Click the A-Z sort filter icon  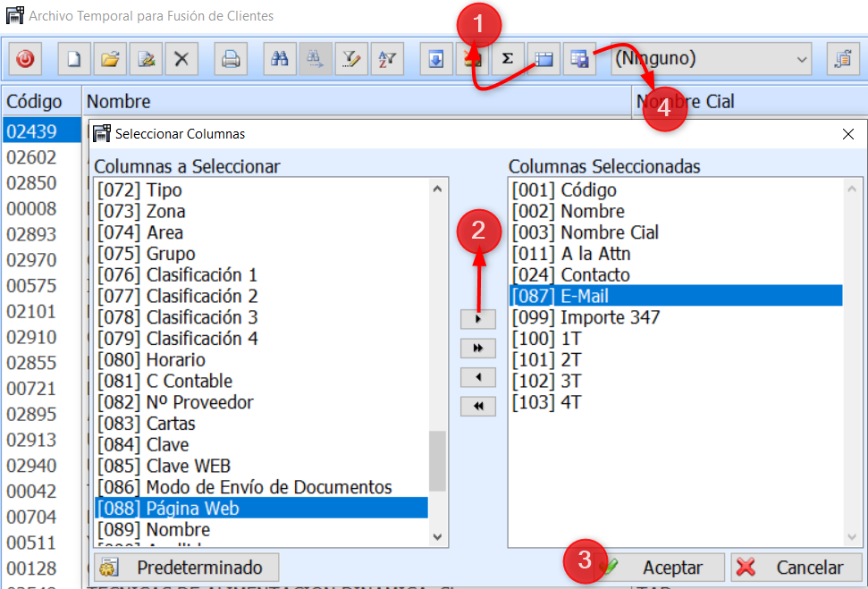coord(387,60)
